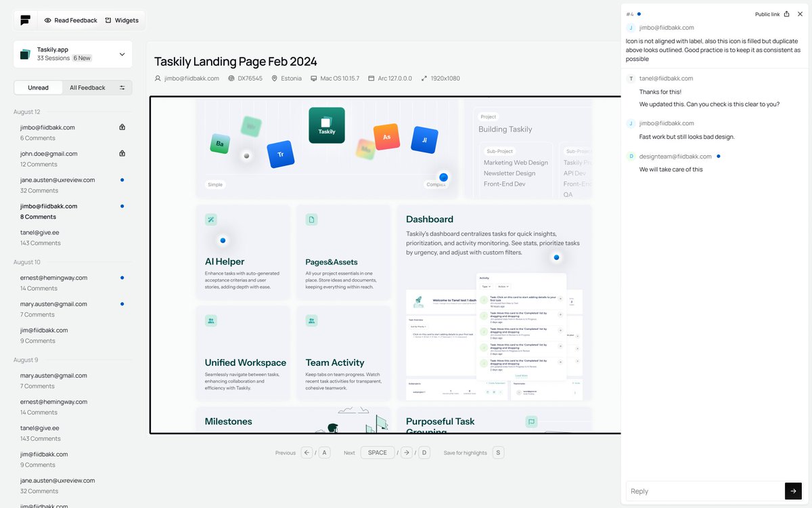Click the title Taskily Landing Page Feb 2024
Screen dimensions: 812x508
[x=235, y=62]
